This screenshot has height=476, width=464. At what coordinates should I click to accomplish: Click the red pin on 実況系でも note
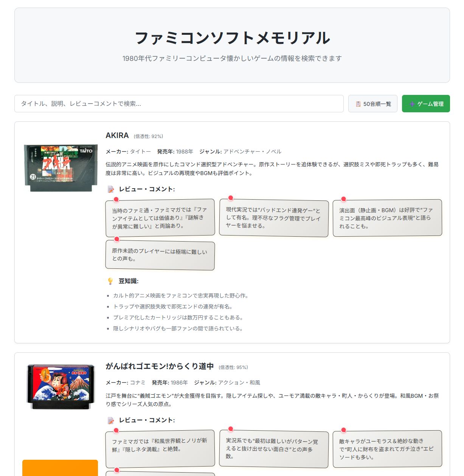coord(231,429)
